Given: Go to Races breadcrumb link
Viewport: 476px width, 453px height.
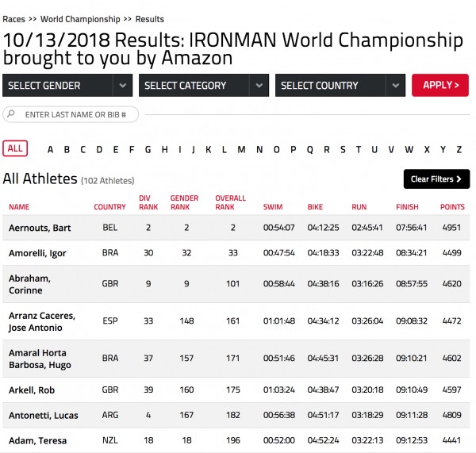Looking at the screenshot, I should click(x=13, y=19).
